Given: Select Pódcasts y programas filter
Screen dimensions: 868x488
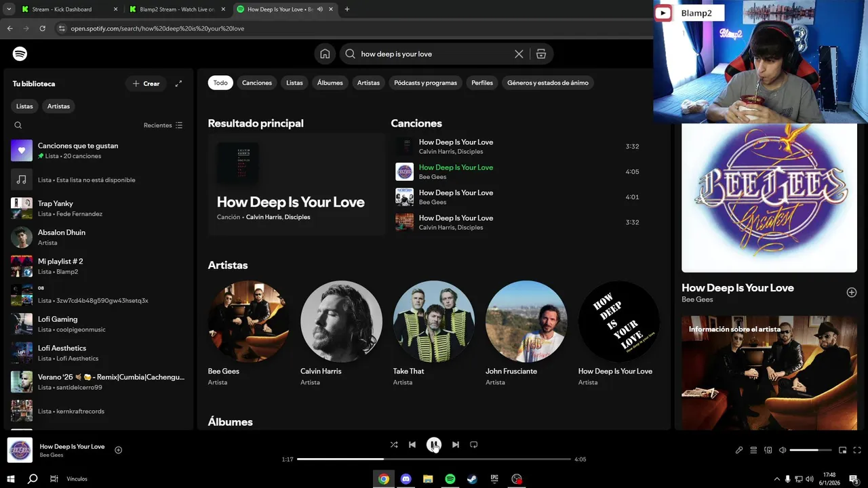Looking at the screenshot, I should 426,83.
